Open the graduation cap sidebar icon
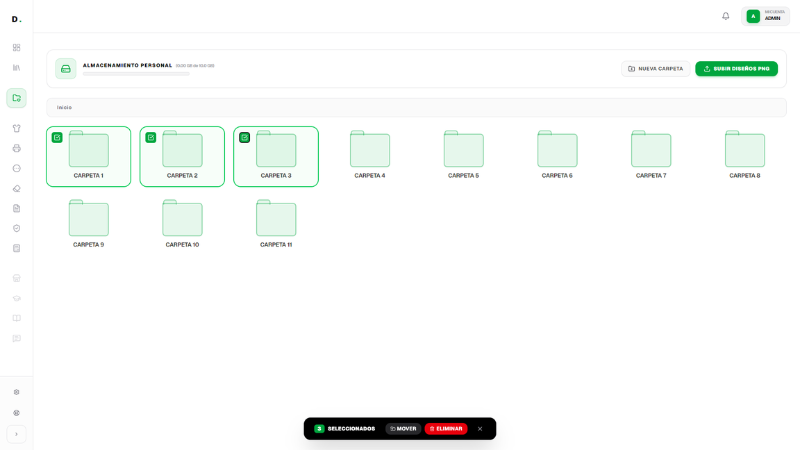The image size is (800, 450). pos(16,298)
